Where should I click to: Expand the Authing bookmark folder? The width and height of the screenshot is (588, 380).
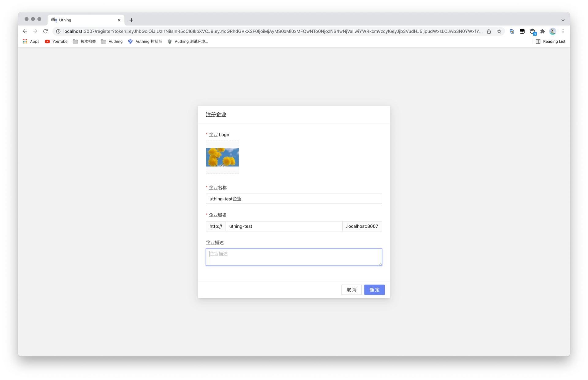point(112,41)
